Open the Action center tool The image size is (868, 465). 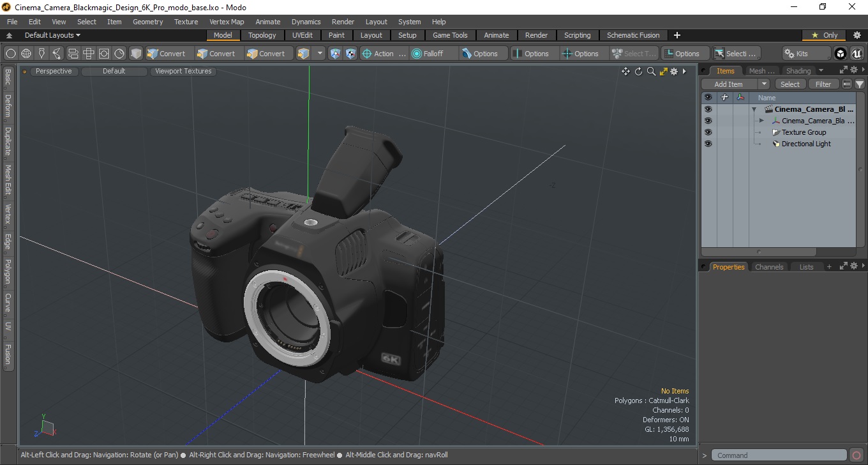(x=384, y=54)
